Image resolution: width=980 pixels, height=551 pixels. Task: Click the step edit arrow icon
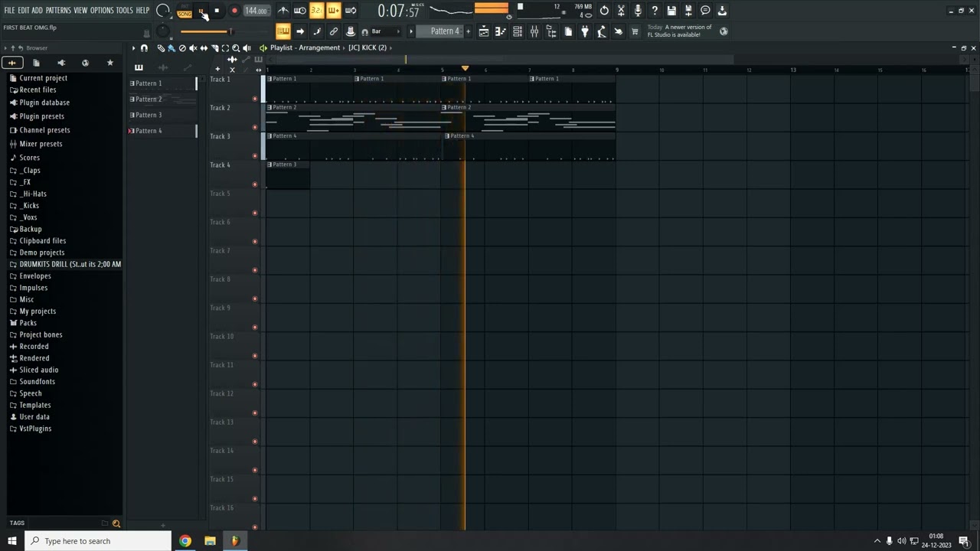300,31
